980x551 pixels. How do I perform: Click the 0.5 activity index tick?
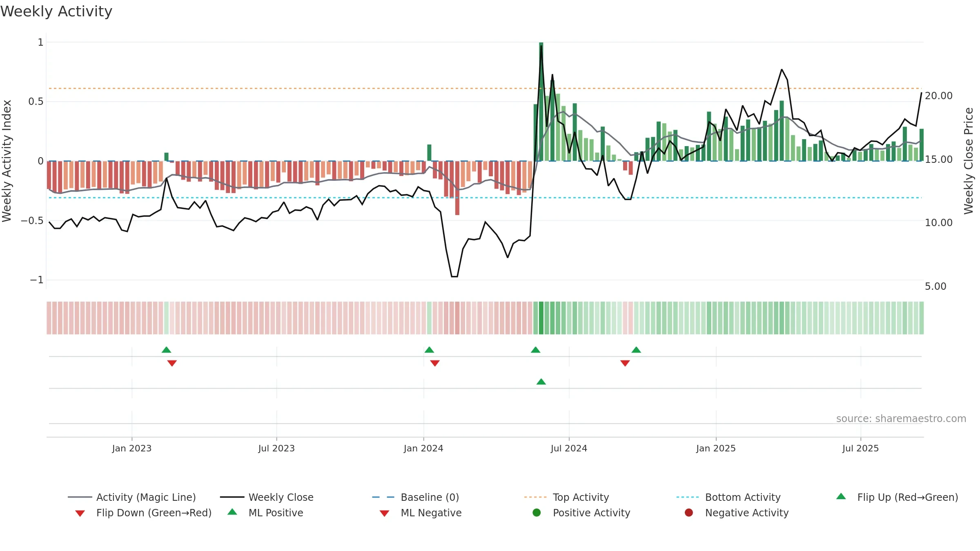click(x=36, y=102)
